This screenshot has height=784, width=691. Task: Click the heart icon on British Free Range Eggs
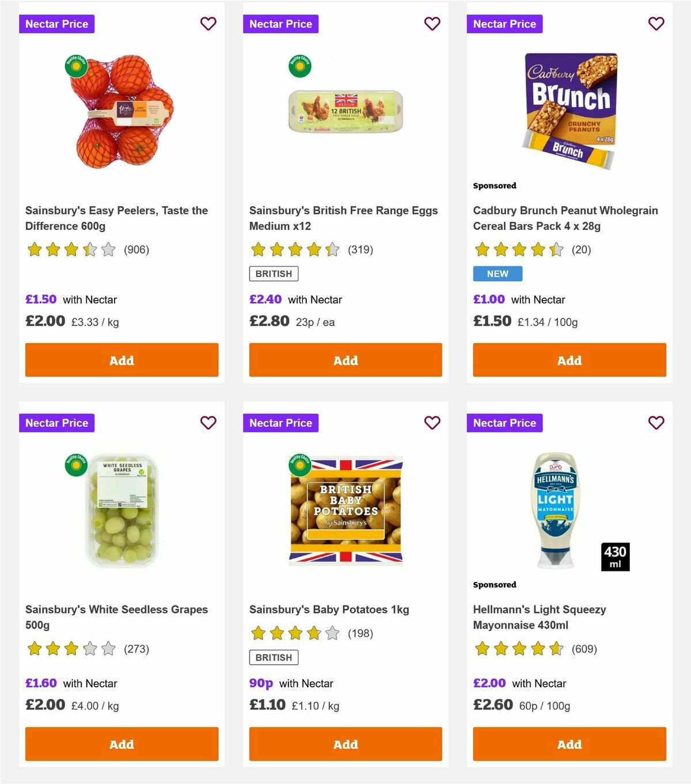pyautogui.click(x=432, y=24)
